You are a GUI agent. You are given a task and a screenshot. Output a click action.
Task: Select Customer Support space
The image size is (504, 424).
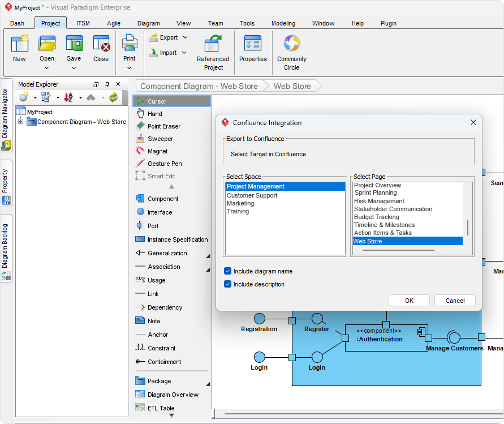(x=252, y=195)
